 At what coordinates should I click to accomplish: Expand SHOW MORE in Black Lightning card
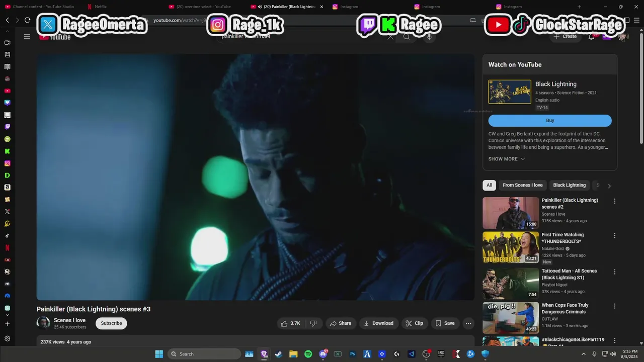[507, 159]
